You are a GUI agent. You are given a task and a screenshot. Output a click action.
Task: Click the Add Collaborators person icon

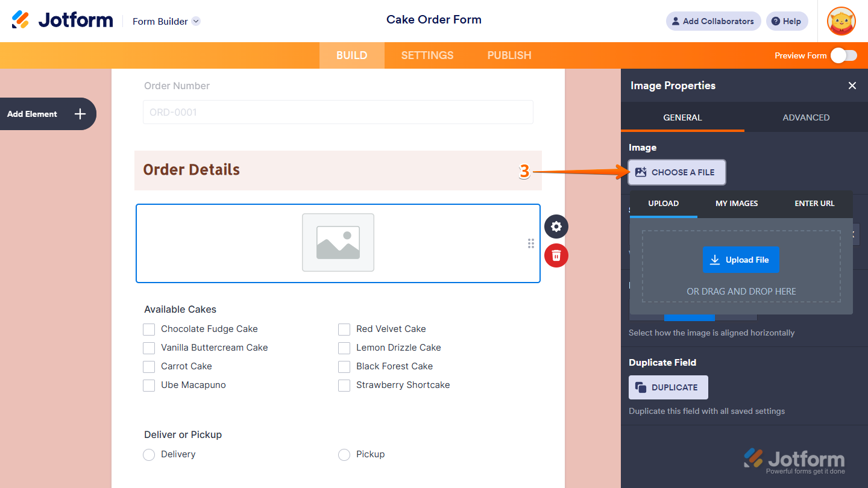click(x=674, y=21)
